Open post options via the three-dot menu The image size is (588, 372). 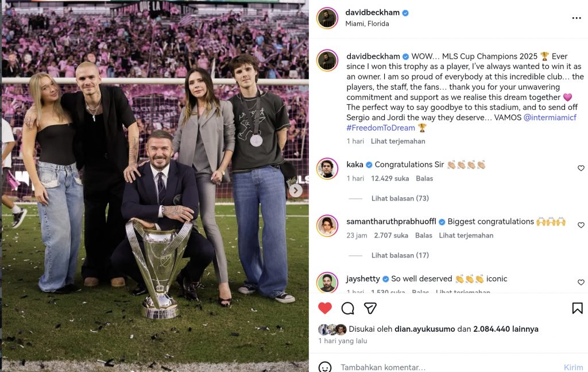click(x=577, y=17)
